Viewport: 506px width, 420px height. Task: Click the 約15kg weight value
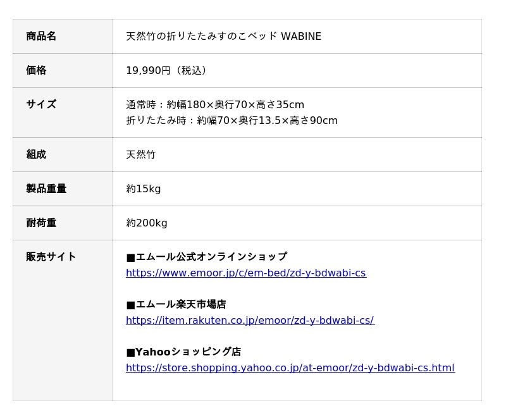point(144,189)
